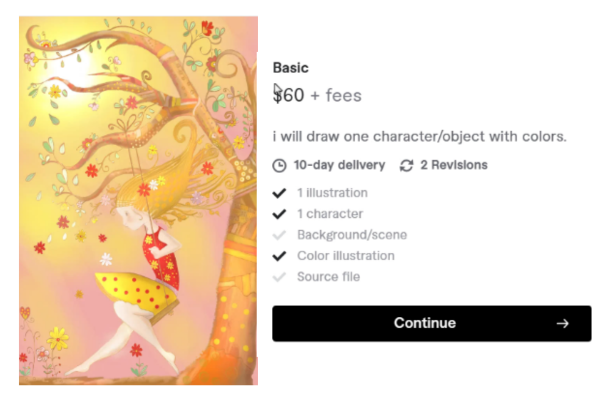The height and width of the screenshot is (400, 600).
Task: Click the checkmark next to 1 illustration
Action: pos(279,193)
